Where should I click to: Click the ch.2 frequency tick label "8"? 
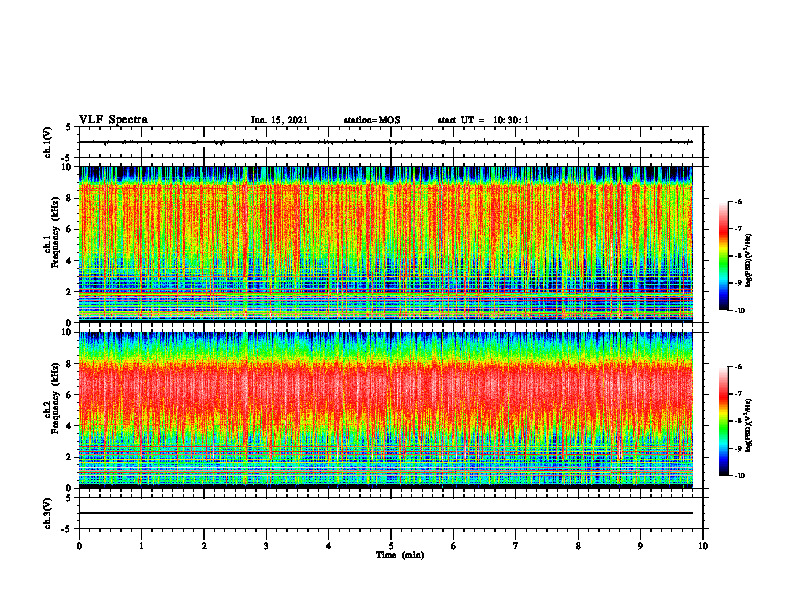pyautogui.click(x=70, y=364)
